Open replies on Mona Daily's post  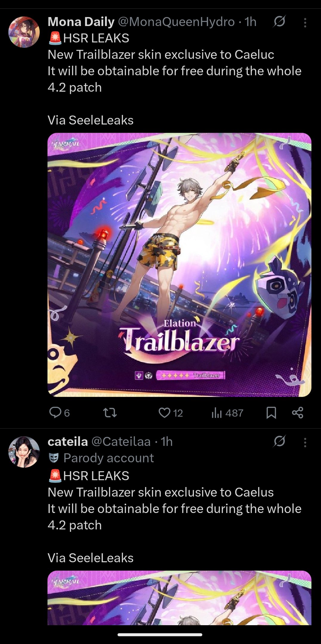(59, 413)
